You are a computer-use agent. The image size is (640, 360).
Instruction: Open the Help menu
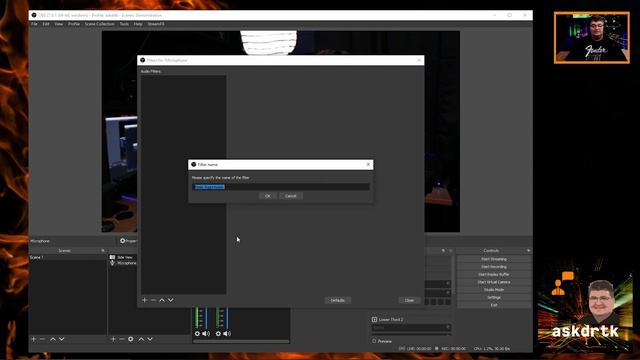(138, 24)
